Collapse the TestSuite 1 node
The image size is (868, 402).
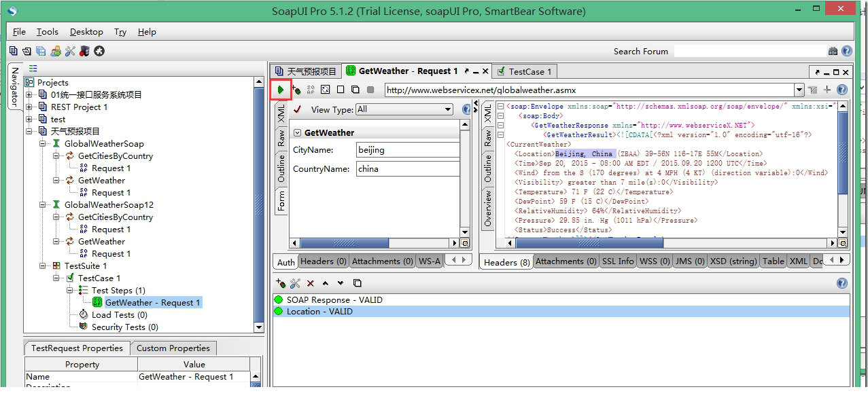pos(43,266)
